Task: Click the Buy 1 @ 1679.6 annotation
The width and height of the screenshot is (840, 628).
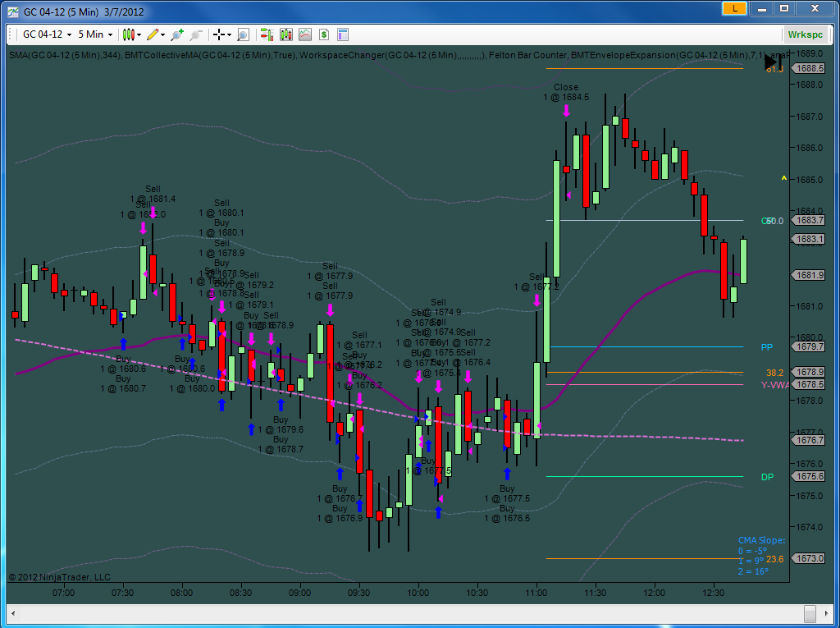Action: click(x=281, y=424)
